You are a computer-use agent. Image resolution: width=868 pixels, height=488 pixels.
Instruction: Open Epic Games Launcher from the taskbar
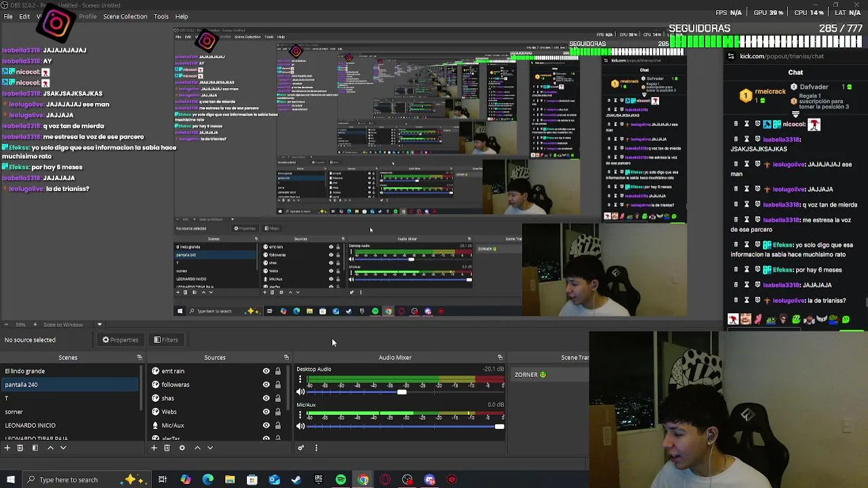[319, 480]
